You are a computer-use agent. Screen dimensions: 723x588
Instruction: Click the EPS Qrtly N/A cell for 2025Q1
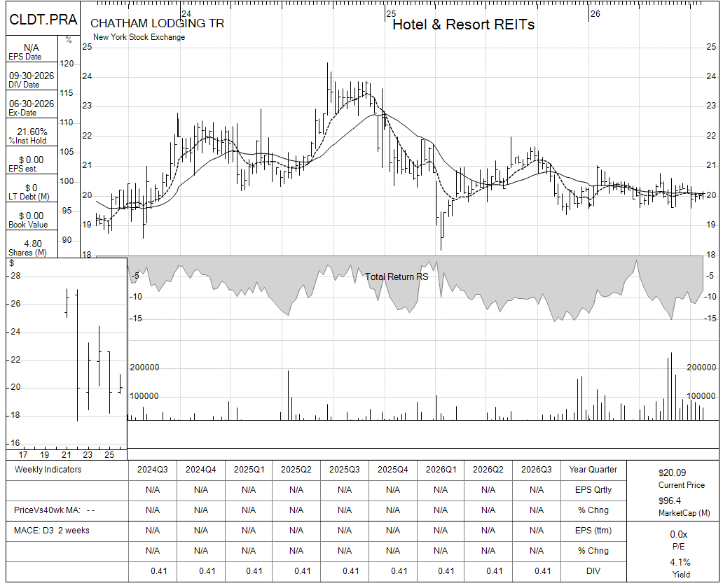coord(249,490)
